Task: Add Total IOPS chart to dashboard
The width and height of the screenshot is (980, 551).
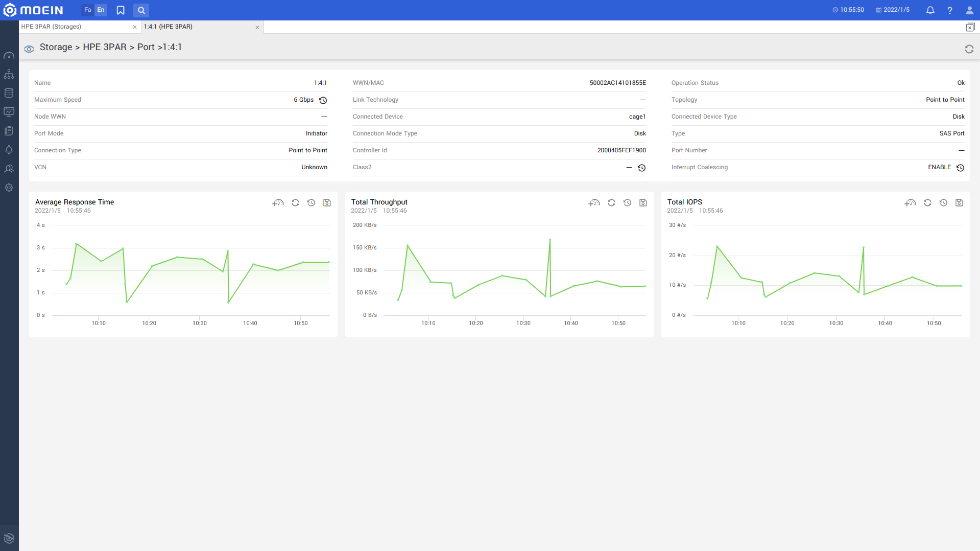Action: (x=910, y=203)
